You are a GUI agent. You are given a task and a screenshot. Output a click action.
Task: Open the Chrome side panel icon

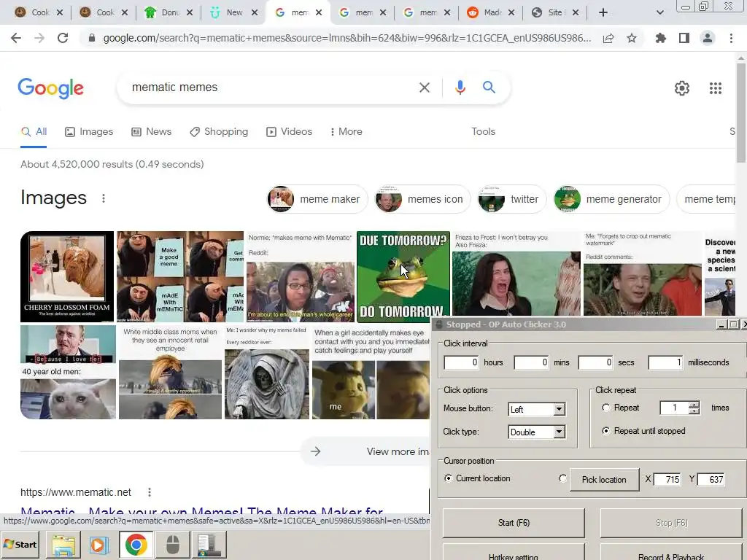[x=684, y=38]
